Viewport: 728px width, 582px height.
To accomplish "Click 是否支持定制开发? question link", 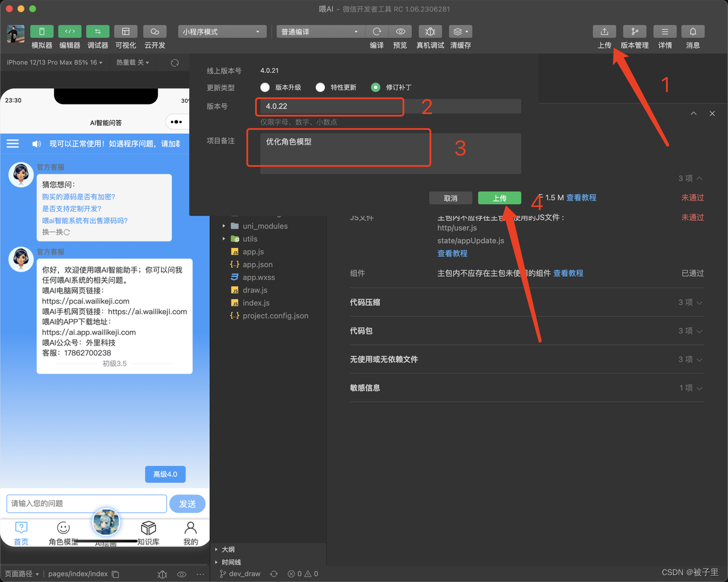I will [72, 209].
